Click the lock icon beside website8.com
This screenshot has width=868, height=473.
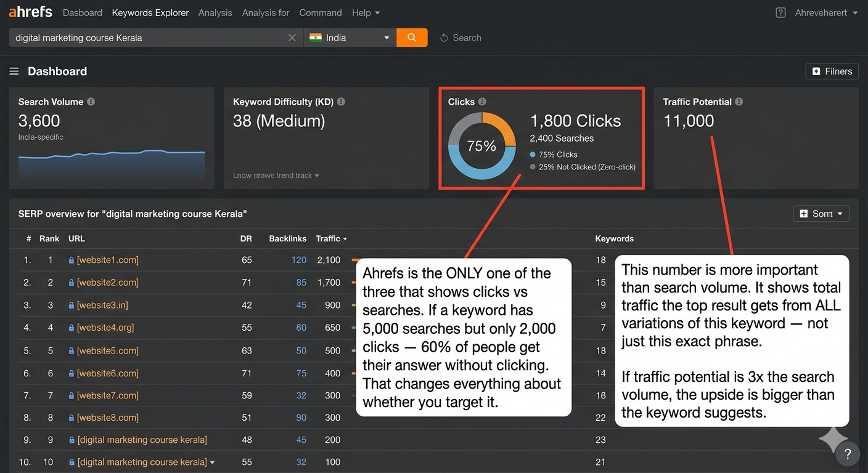click(x=72, y=418)
